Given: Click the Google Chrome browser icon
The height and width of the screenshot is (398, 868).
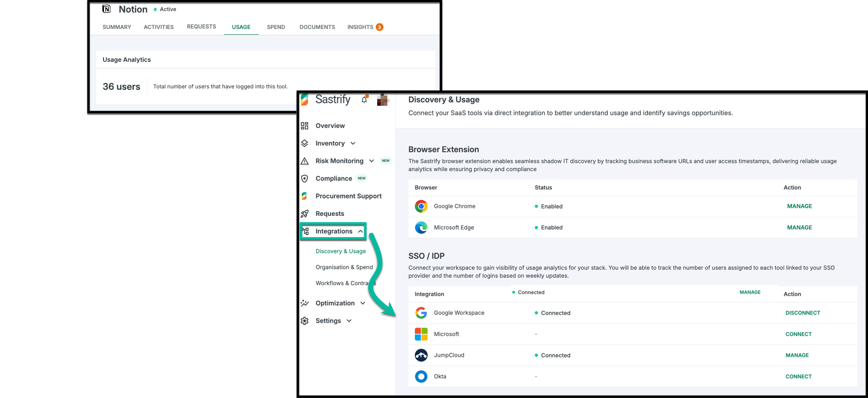Looking at the screenshot, I should point(421,206).
